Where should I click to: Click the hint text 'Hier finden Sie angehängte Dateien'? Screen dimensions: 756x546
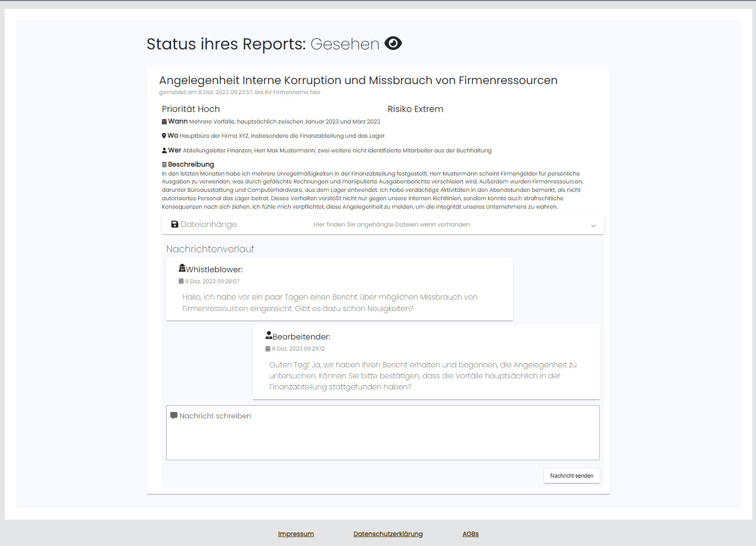pos(391,224)
